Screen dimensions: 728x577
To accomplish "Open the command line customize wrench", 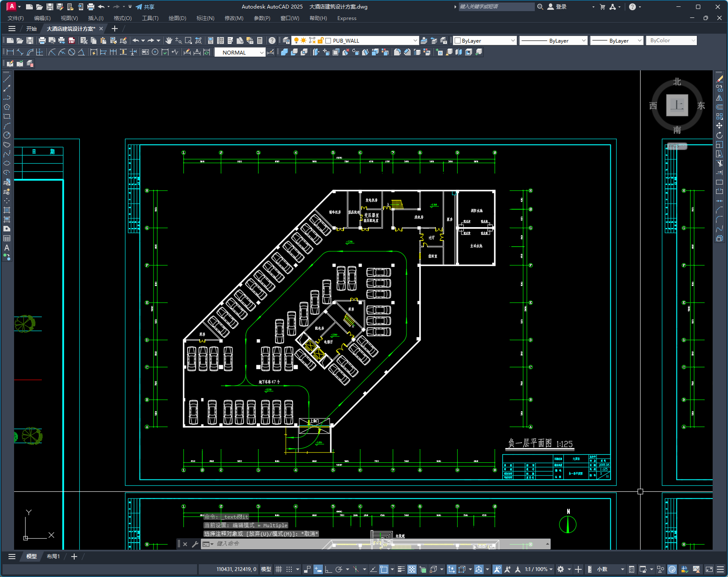I will pos(195,544).
